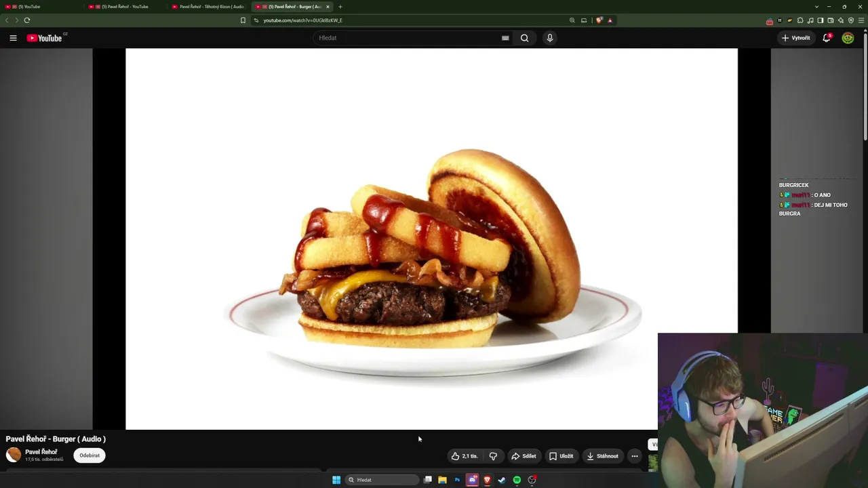Image resolution: width=868 pixels, height=488 pixels.
Task: Open Photoshop from the taskbar
Action: (457, 480)
